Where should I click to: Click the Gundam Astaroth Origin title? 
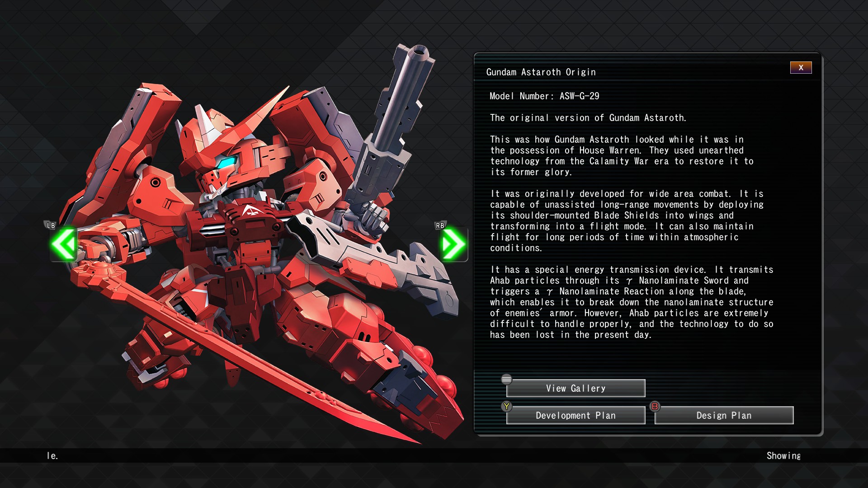click(x=541, y=72)
